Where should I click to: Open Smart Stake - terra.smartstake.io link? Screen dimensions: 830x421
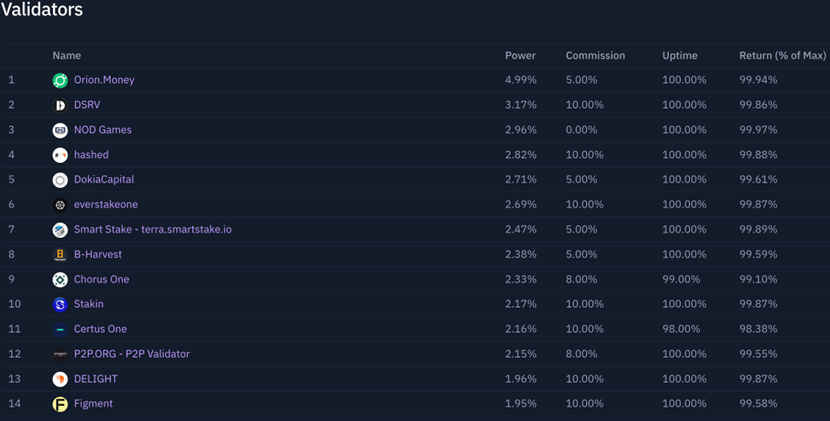click(x=153, y=229)
